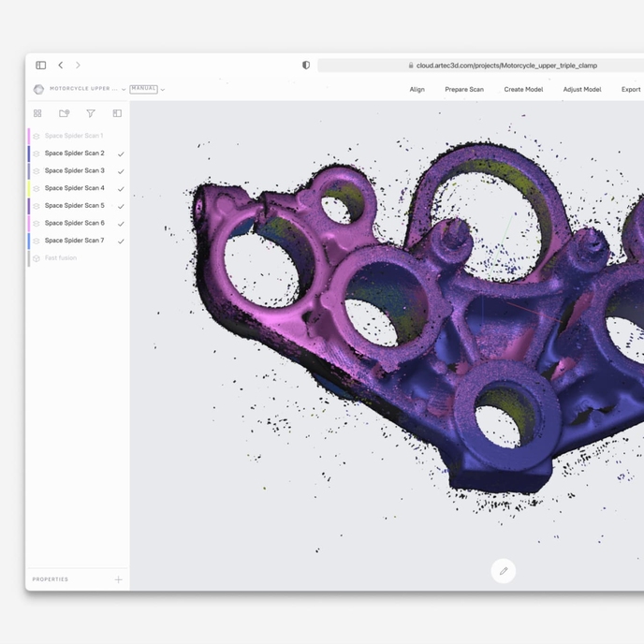Toggle the browser sidebar icon
This screenshot has height=644, width=644.
click(40, 66)
